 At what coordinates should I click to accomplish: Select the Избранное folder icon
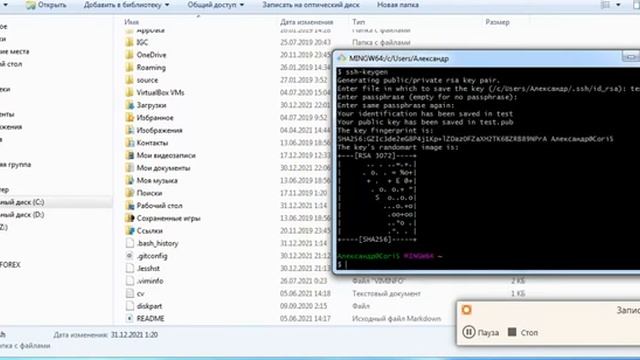[129, 118]
